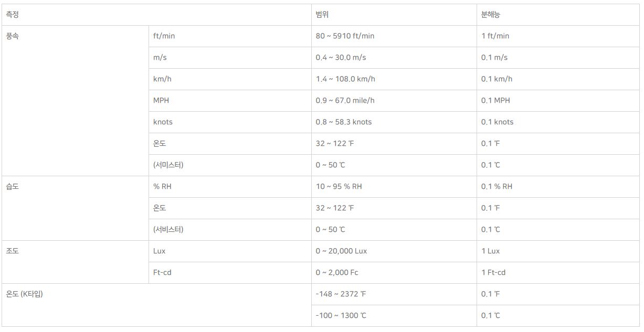The image size is (644, 332).
Task: Select the -100 ~ 1300 ℃ range cell
Action: pyautogui.click(x=341, y=316)
